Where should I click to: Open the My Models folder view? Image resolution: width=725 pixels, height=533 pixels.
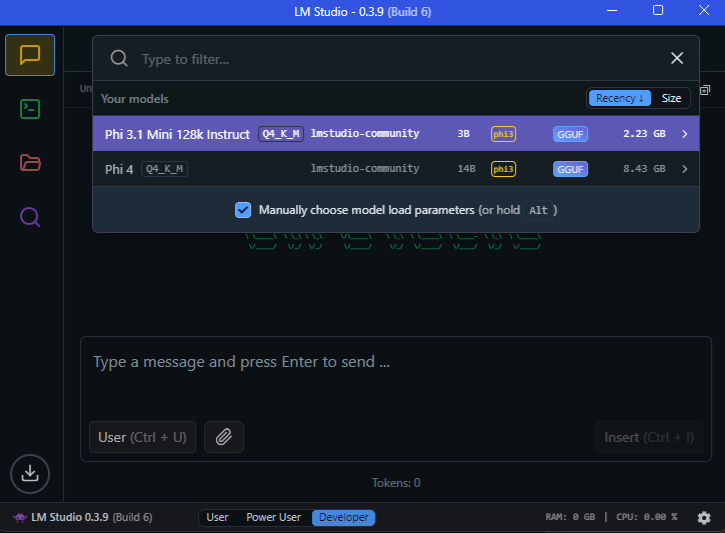[x=30, y=163]
